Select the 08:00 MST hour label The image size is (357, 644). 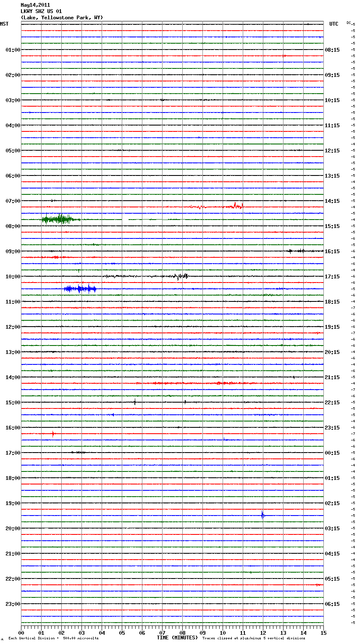(x=13, y=226)
